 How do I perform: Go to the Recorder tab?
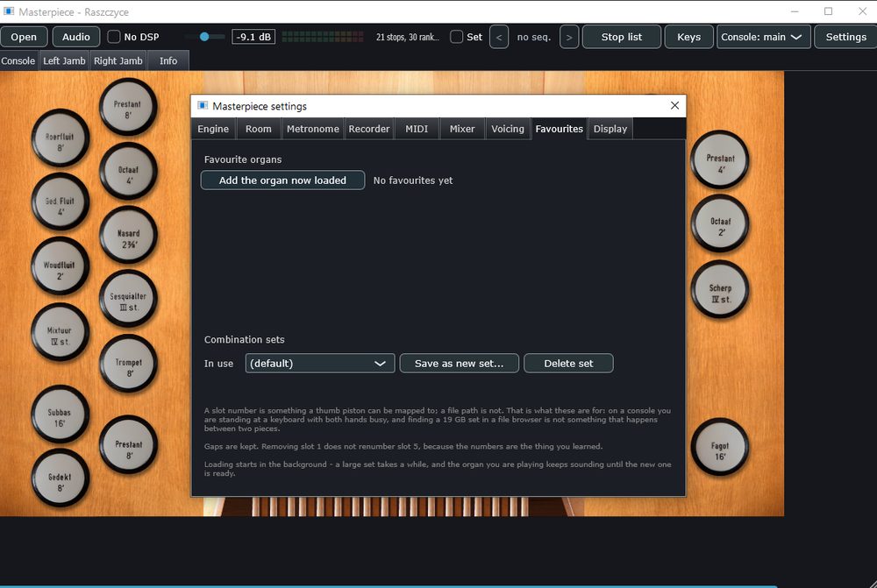coord(369,129)
